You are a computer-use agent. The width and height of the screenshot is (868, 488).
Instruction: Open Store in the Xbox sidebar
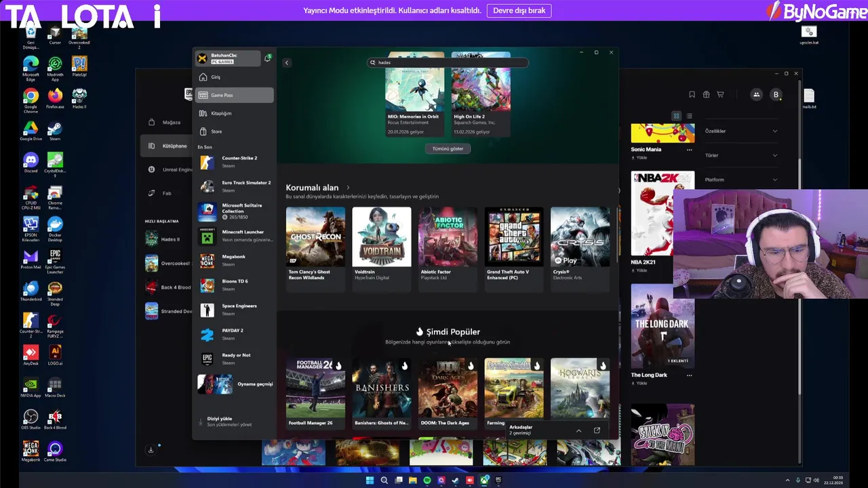tap(234, 131)
